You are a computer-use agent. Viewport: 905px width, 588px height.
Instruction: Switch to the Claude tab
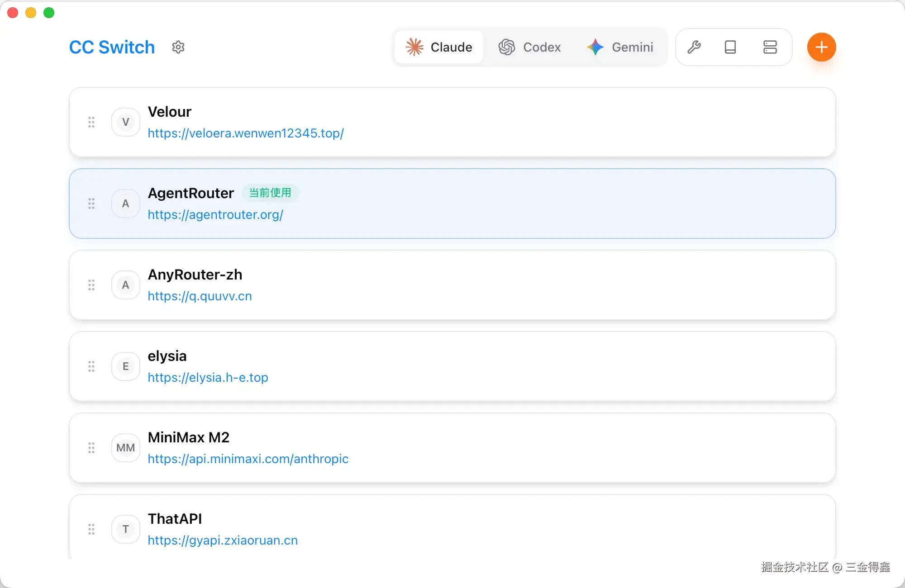[x=439, y=47]
